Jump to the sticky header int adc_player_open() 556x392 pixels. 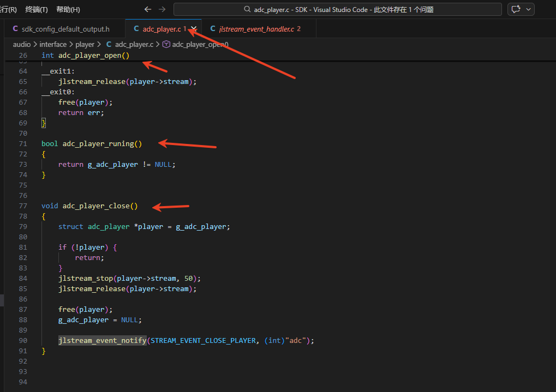click(x=86, y=55)
